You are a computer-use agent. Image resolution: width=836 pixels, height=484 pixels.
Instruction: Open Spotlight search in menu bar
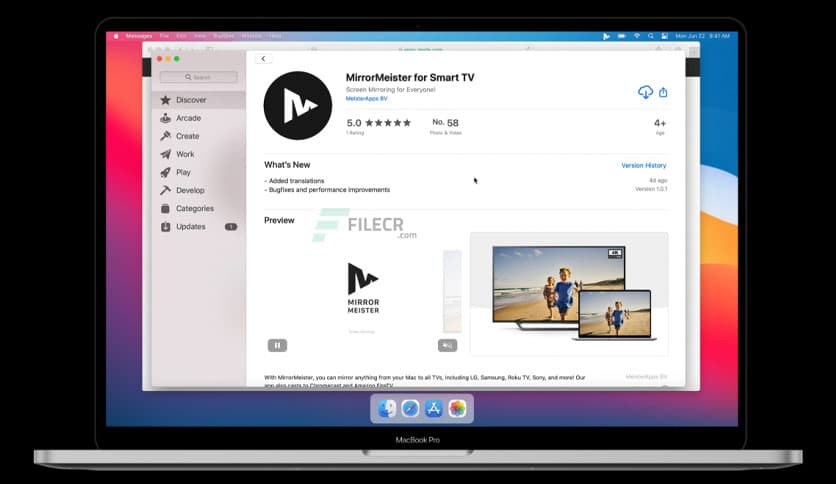(650, 36)
